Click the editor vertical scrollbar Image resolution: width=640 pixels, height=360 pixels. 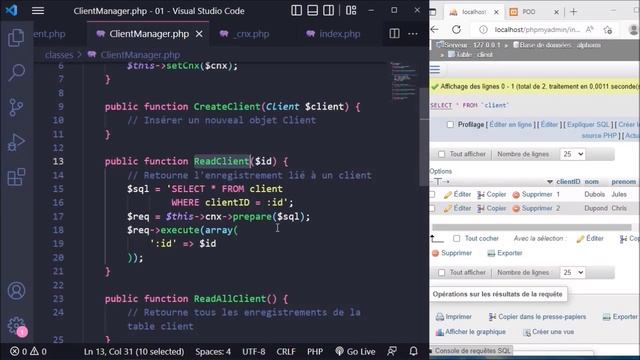point(424,137)
